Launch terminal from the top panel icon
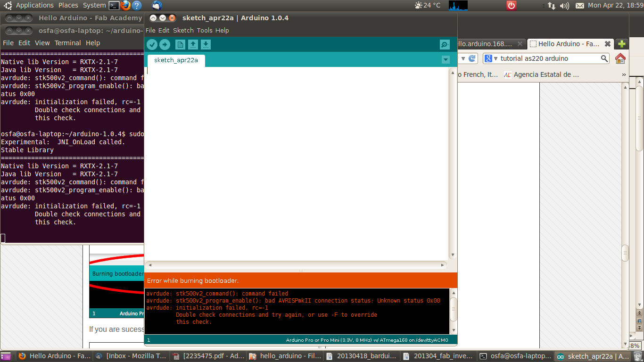Screen dimensions: 644x362 (114, 6)
